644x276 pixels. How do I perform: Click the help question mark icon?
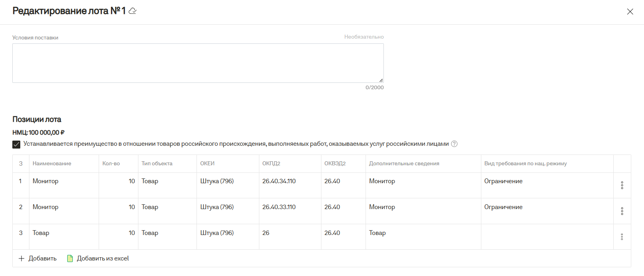click(x=454, y=144)
